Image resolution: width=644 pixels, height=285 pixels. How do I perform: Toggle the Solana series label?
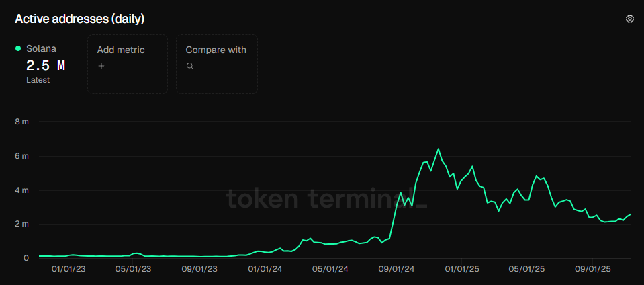[x=41, y=49]
